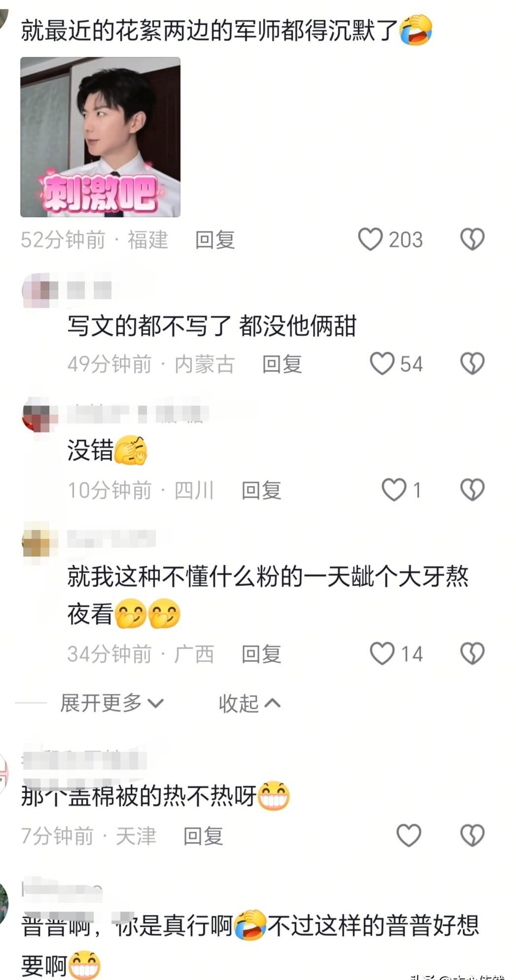The width and height of the screenshot is (516, 980).
Task: Collapse the reply thread with 收起
Action: [x=249, y=703]
